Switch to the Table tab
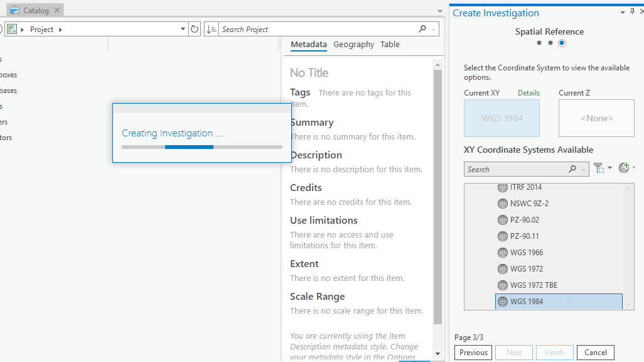Viewport: 644px width, 362px height. click(390, 44)
